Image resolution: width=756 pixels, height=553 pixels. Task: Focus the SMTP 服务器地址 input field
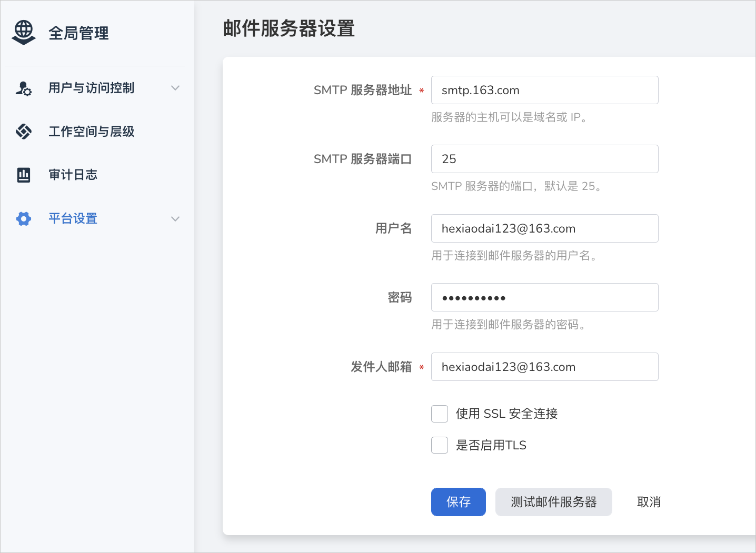[x=545, y=90]
